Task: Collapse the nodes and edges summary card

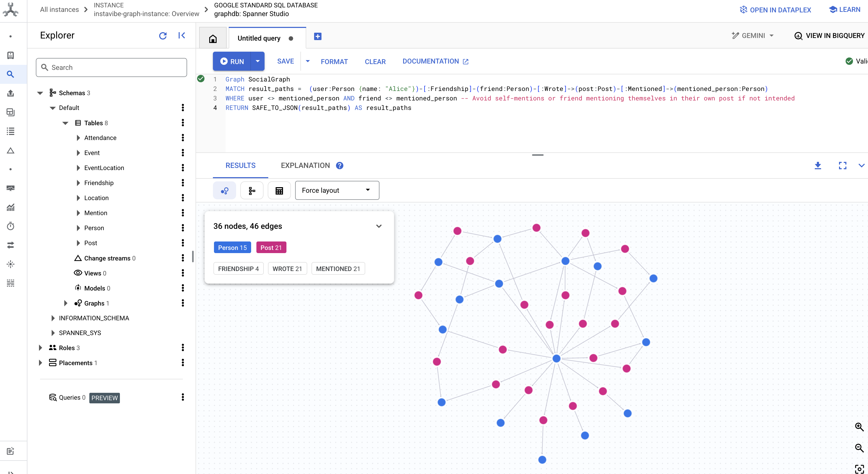Action: [x=379, y=226]
